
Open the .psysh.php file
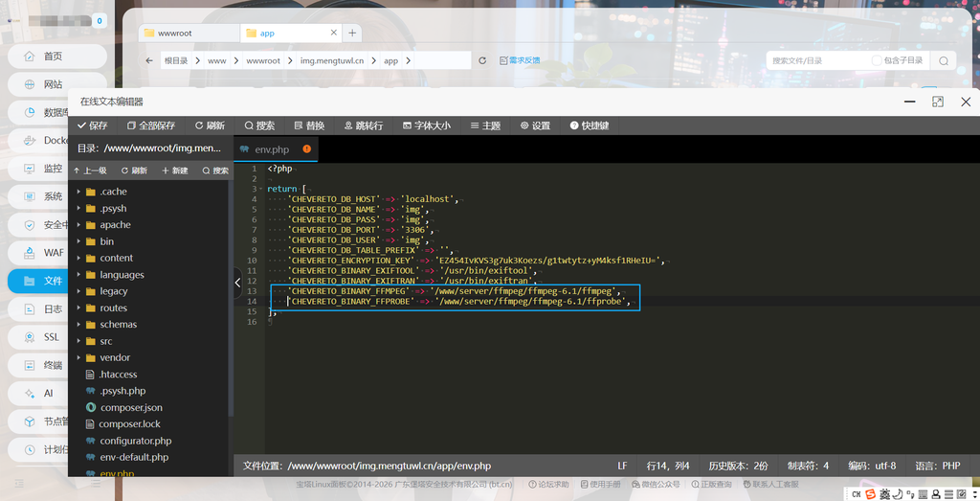point(122,391)
